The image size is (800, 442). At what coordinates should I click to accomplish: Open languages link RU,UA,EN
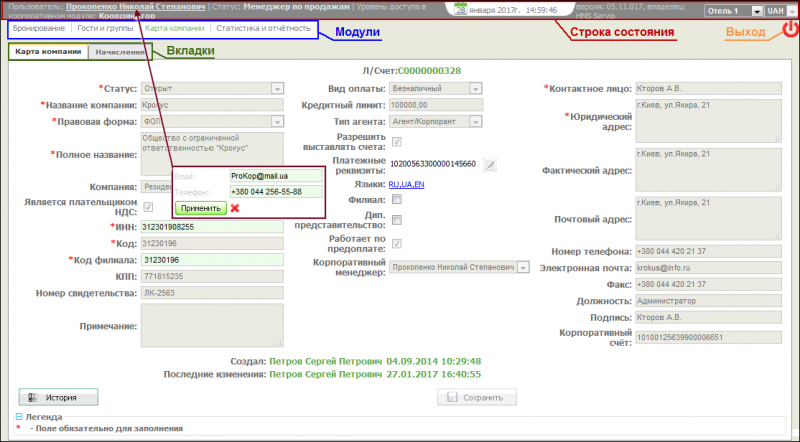[406, 184]
